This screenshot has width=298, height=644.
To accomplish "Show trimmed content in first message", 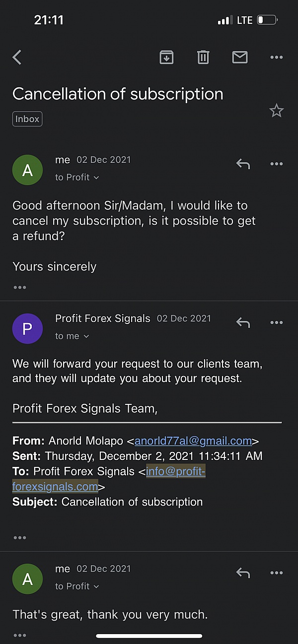I will click(20, 287).
